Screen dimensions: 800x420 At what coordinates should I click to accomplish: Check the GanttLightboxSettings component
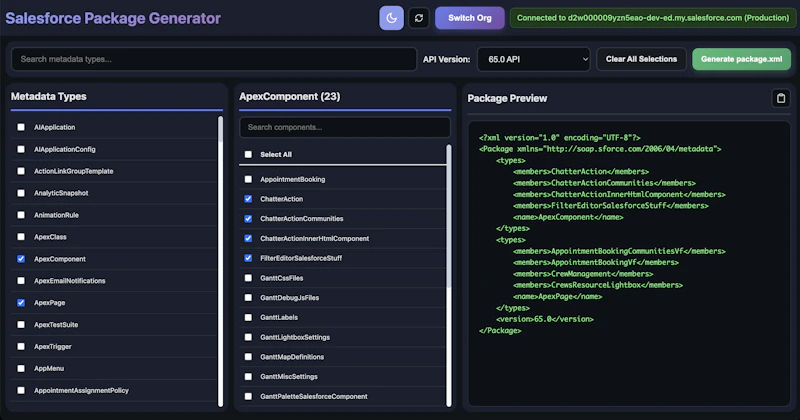tap(248, 337)
